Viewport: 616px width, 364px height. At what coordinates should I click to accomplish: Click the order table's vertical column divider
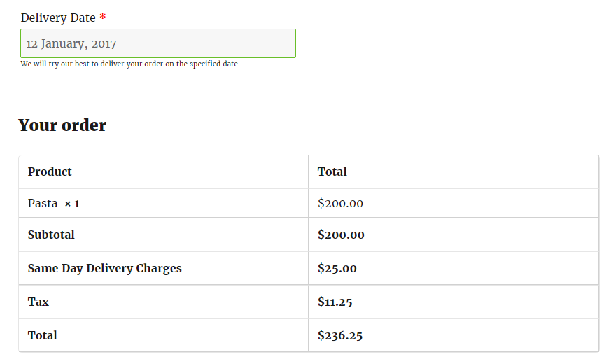(308, 252)
